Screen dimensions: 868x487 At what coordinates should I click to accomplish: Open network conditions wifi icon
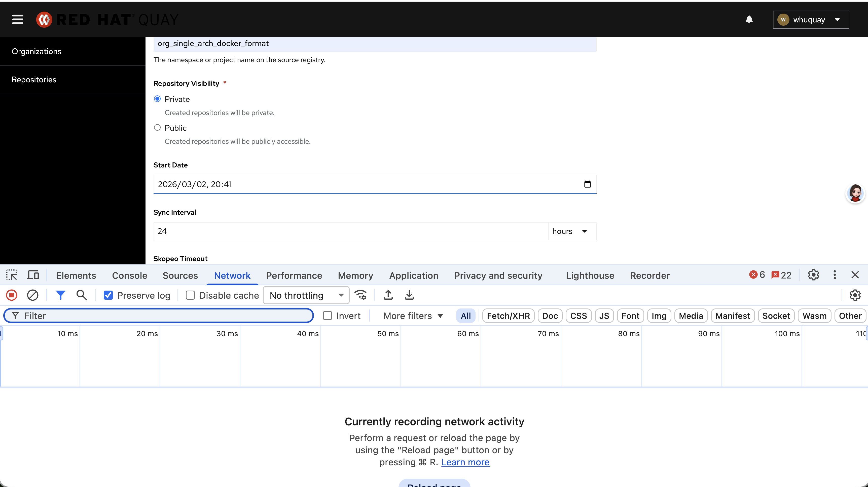(x=360, y=295)
